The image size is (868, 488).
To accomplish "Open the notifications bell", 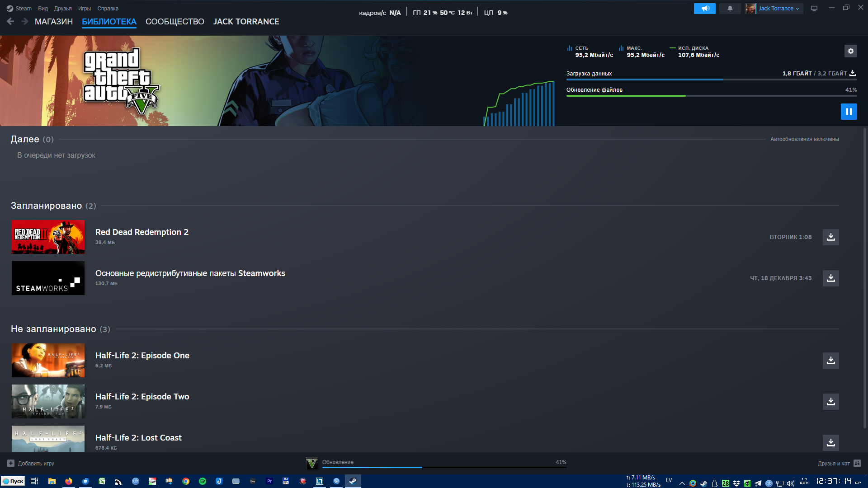I will click(x=730, y=9).
